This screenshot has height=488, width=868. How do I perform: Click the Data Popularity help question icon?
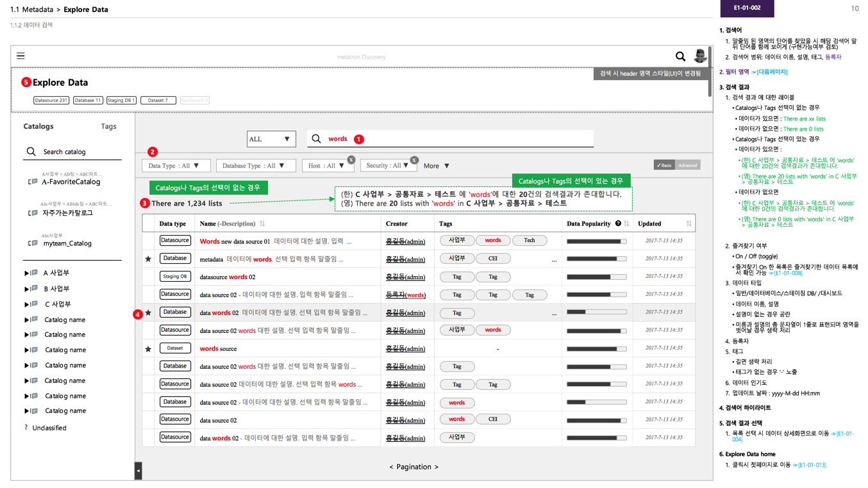pyautogui.click(x=618, y=224)
